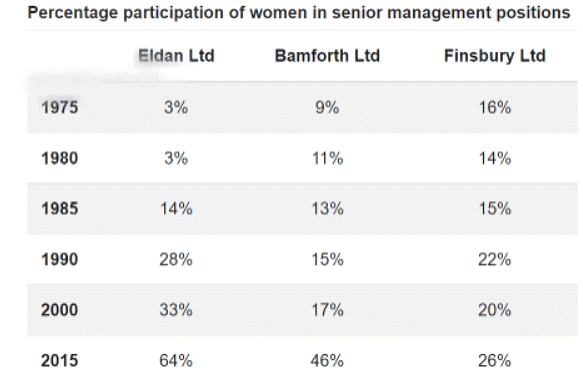The width and height of the screenshot is (583, 375).
Task: Select Bamforth Ltd 46% cell
Action: click(x=327, y=361)
